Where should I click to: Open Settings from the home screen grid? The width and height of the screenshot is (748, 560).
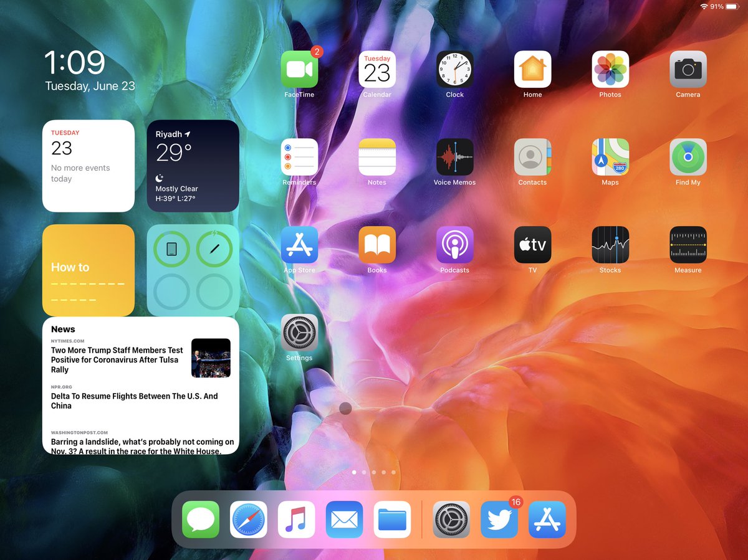pyautogui.click(x=299, y=333)
